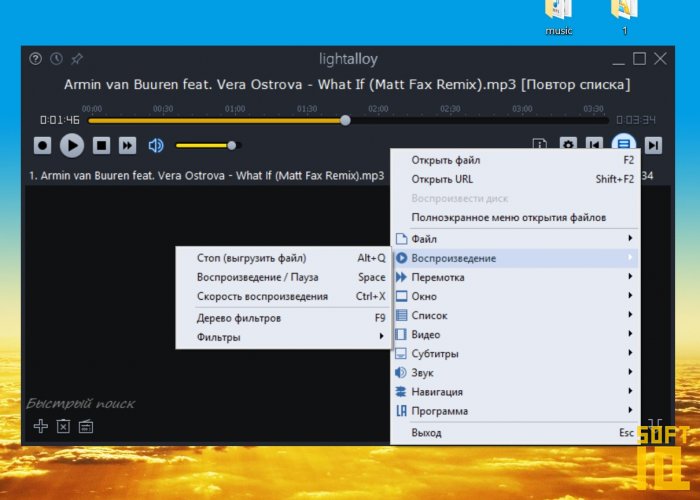Click the playlist options icon near bottom-left
Image resolution: width=700 pixels, height=500 pixels.
click(86, 426)
